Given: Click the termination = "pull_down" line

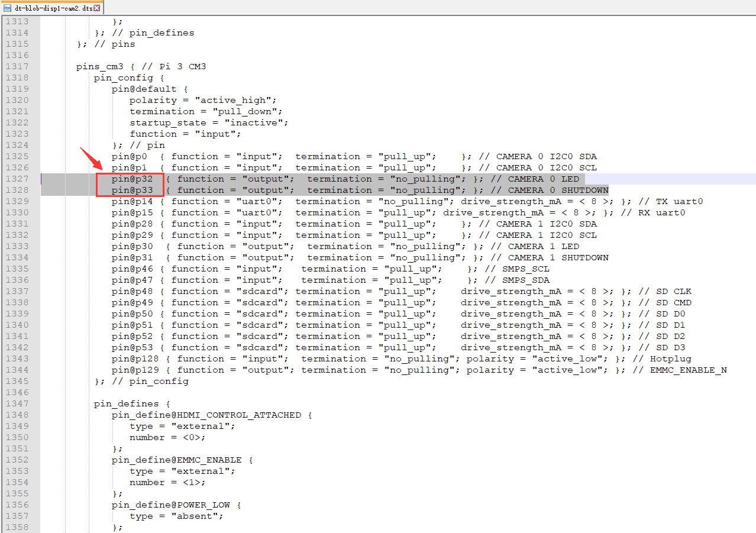Looking at the screenshot, I should [x=206, y=111].
